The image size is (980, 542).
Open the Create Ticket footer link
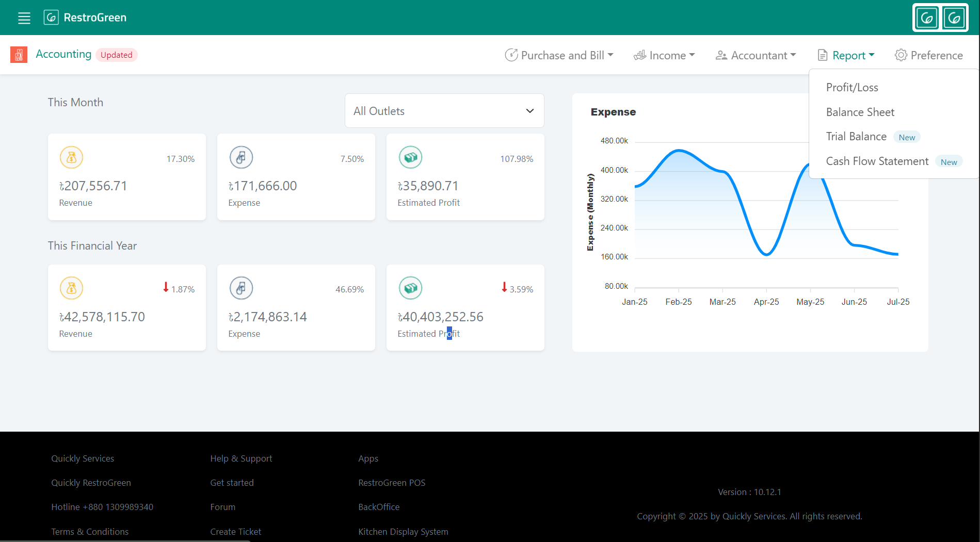pyautogui.click(x=235, y=532)
